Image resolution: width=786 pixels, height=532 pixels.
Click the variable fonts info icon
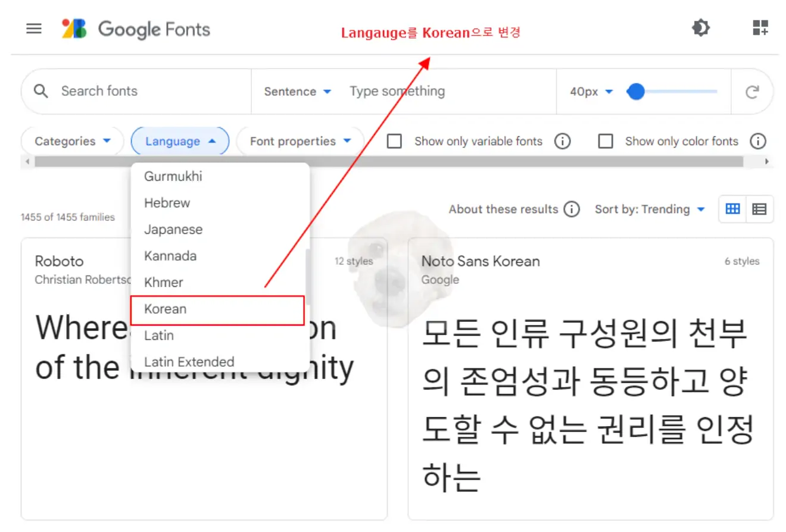tap(562, 141)
